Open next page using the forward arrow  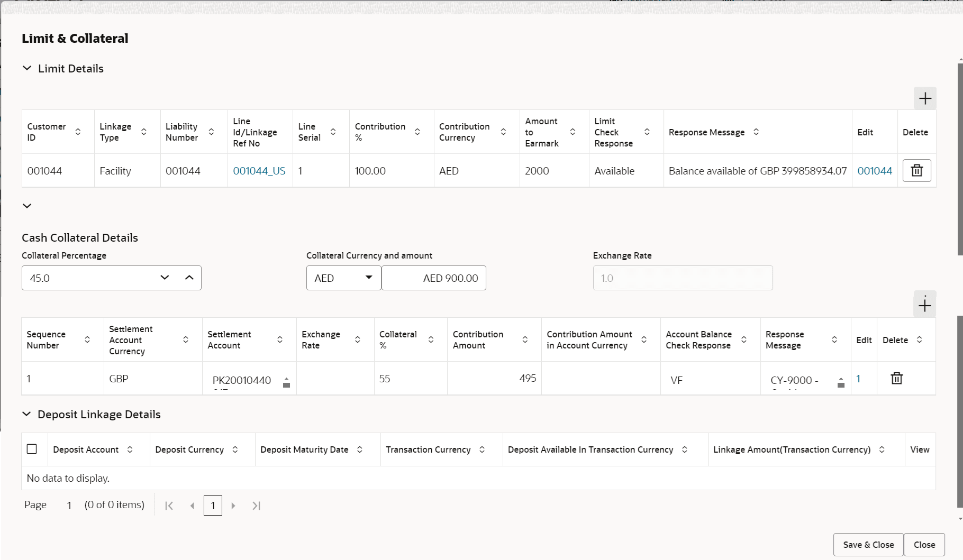click(x=233, y=506)
